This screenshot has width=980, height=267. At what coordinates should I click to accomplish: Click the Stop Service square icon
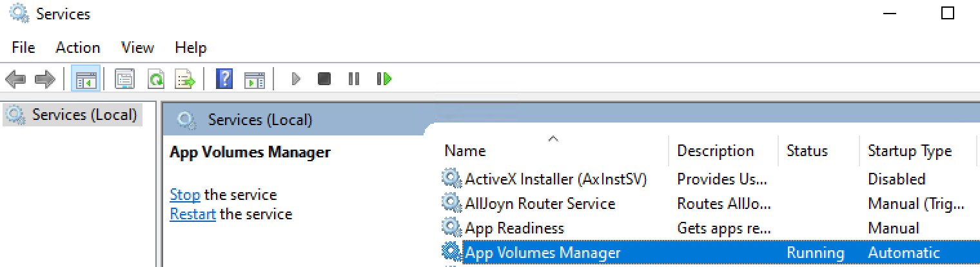[324, 79]
